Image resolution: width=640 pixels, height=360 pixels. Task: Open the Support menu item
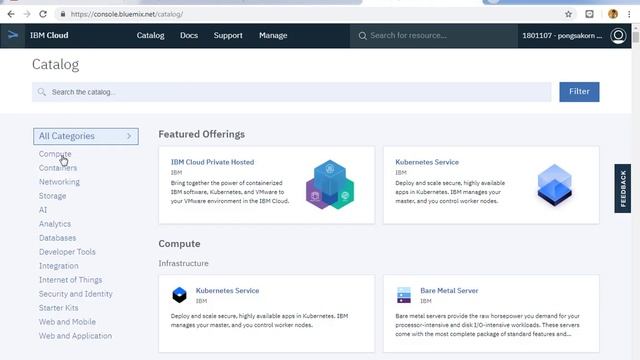click(228, 36)
